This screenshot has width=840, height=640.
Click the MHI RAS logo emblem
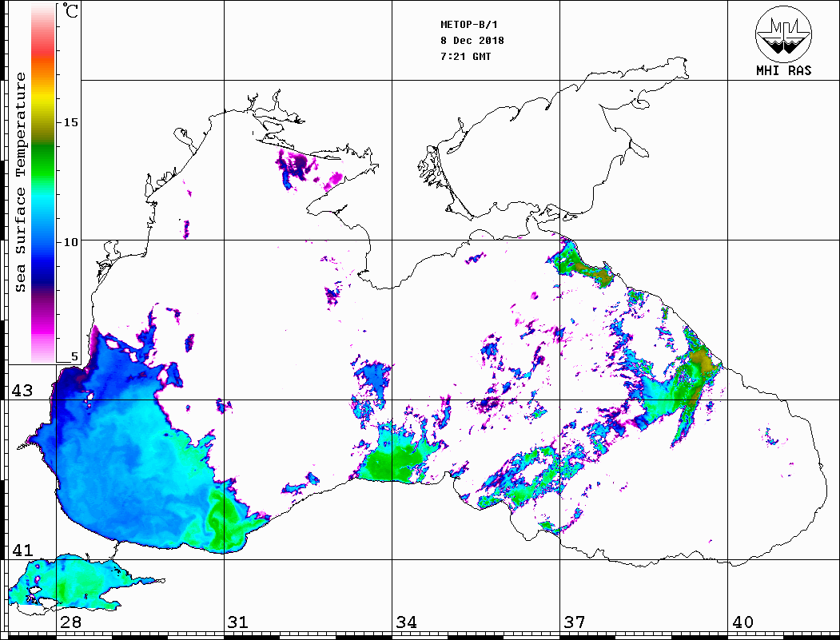784,34
